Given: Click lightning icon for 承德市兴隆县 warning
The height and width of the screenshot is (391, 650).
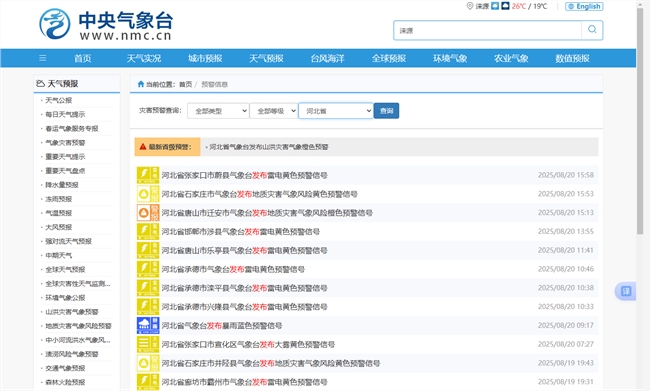Looking at the screenshot, I should (148, 306).
